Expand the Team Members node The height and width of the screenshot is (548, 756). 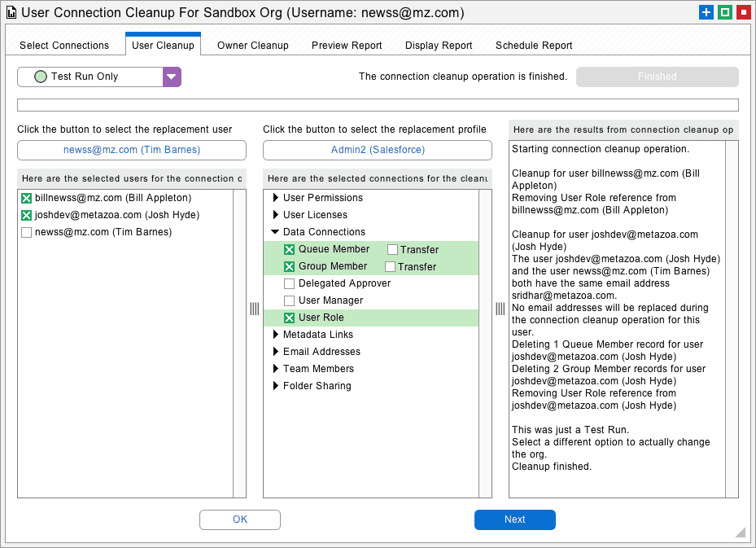pyautogui.click(x=275, y=369)
